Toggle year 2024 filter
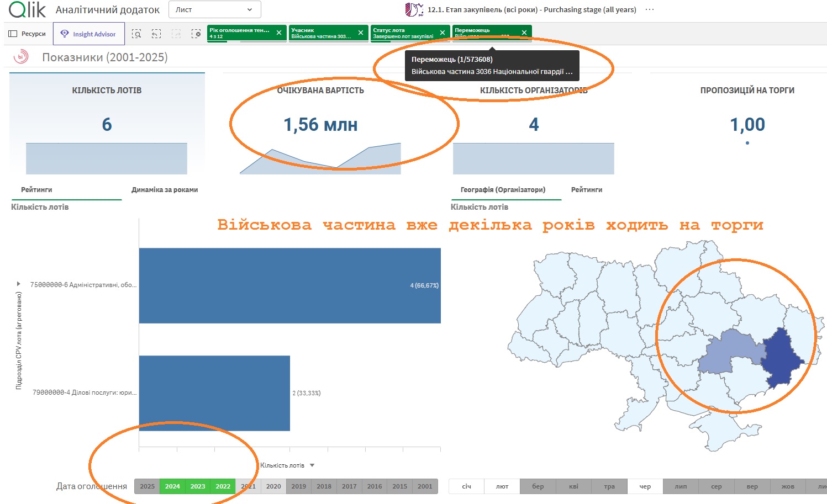 tap(172, 486)
